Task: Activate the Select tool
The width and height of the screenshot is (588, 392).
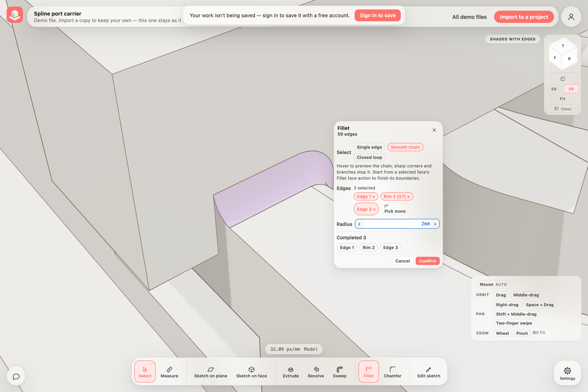Action: pyautogui.click(x=145, y=371)
